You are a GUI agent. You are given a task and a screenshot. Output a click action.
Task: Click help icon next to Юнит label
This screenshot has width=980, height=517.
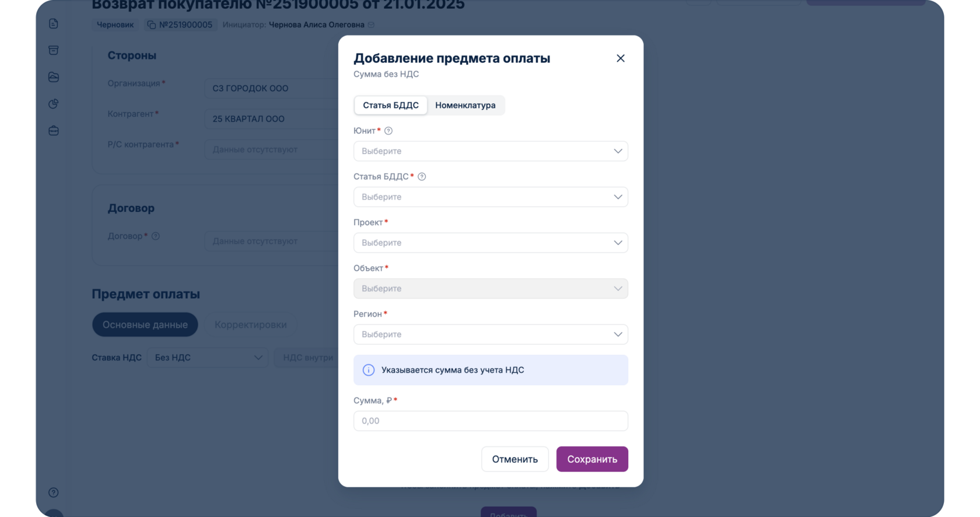pos(388,131)
